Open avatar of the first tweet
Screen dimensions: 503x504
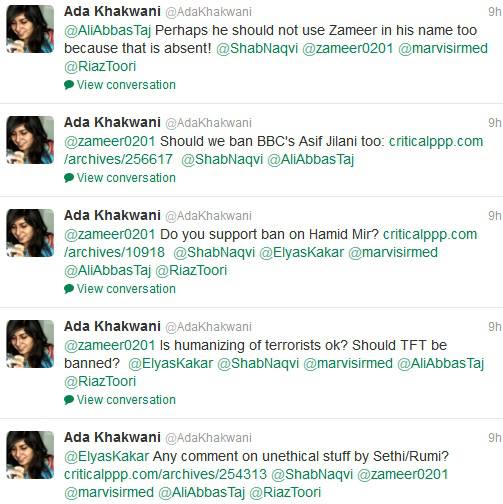pos(30,29)
